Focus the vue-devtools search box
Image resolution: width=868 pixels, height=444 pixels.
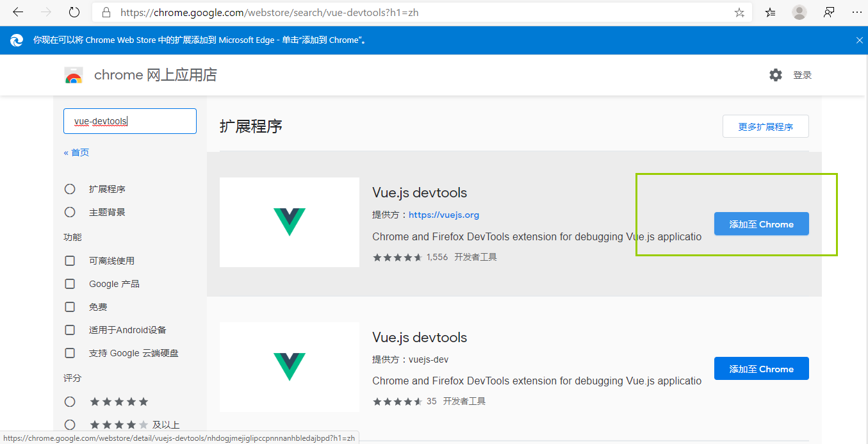130,121
